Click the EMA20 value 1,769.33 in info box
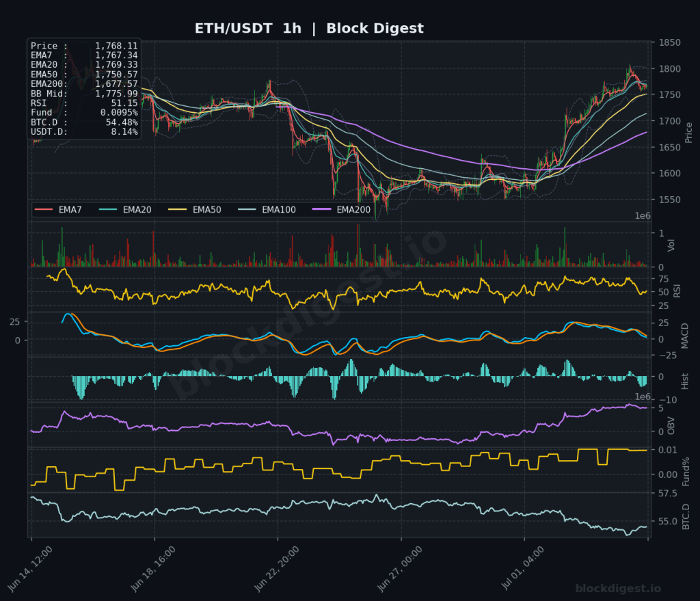The height and width of the screenshot is (601, 700). (116, 65)
